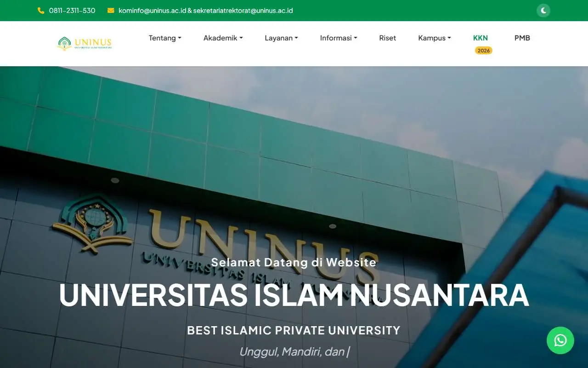Email sekretariatrektorat@uninus.ac.id
The height and width of the screenshot is (368, 588).
(243, 11)
